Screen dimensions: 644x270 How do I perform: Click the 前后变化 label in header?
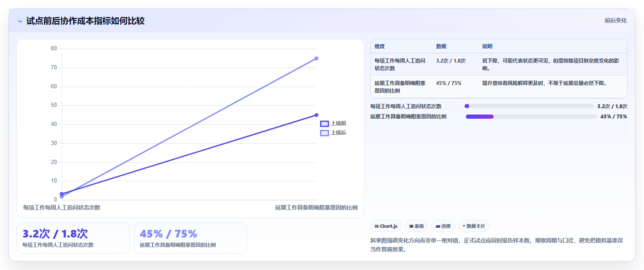pos(616,20)
